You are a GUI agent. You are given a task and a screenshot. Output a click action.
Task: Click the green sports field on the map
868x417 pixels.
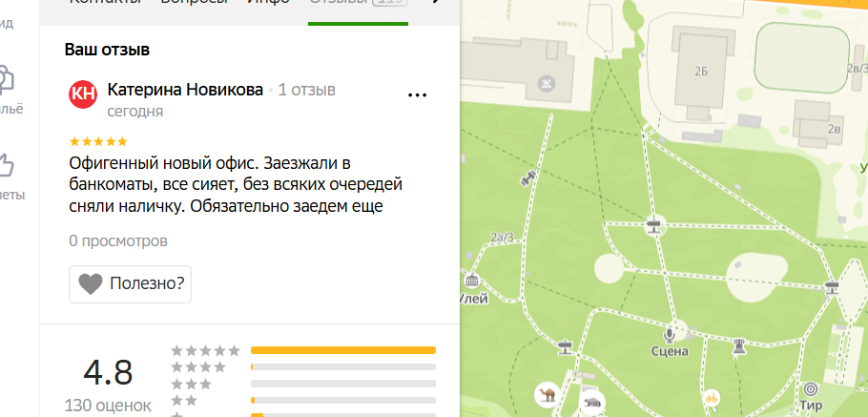[x=801, y=57]
